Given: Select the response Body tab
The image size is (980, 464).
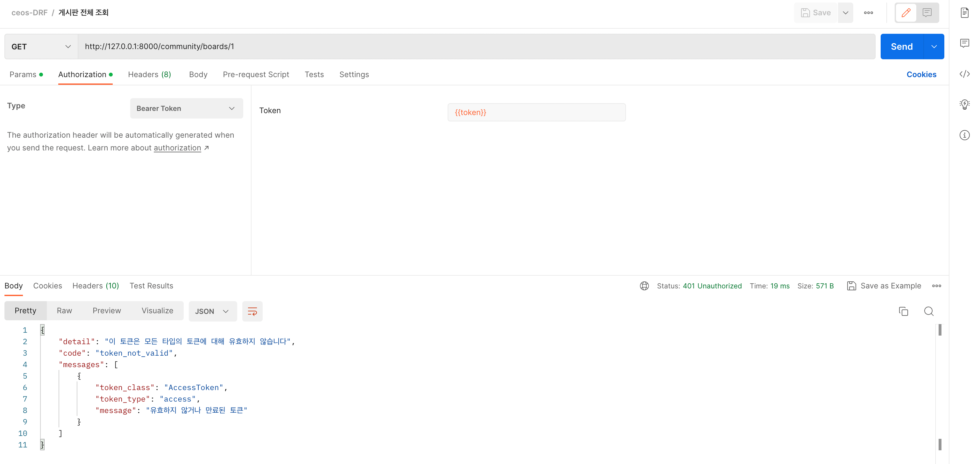Looking at the screenshot, I should coord(14,286).
